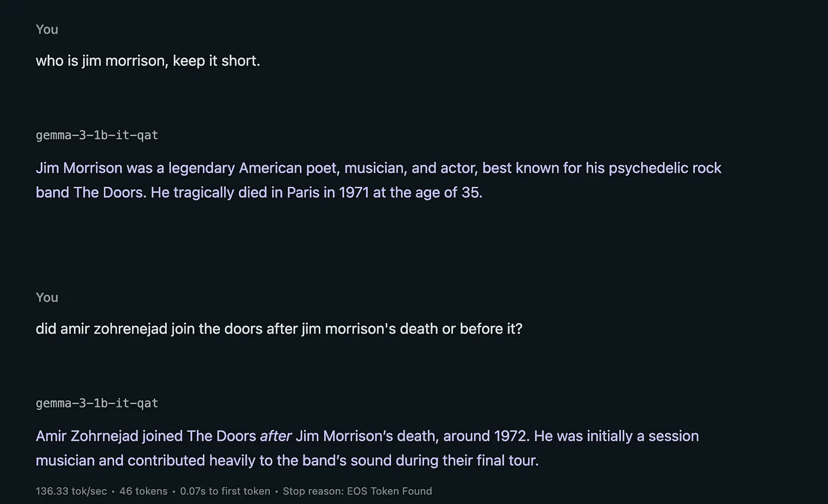Click the "0.07s to first token" statistic

tap(225, 491)
